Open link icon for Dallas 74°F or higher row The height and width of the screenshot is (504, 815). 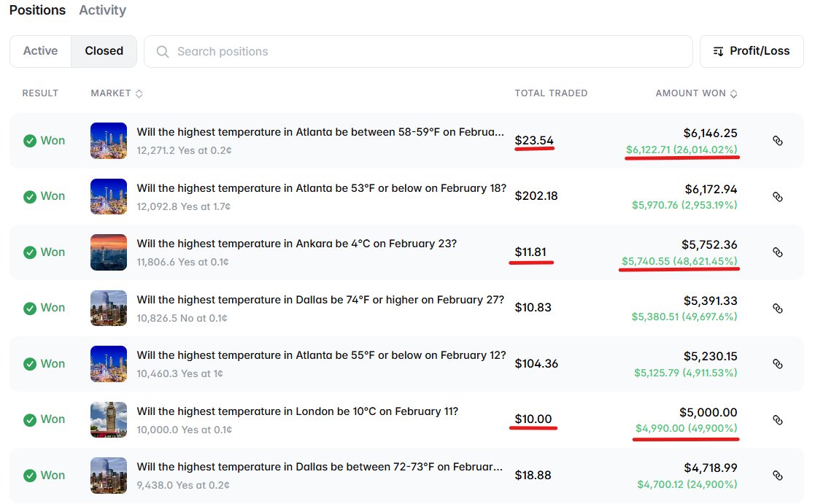778,308
